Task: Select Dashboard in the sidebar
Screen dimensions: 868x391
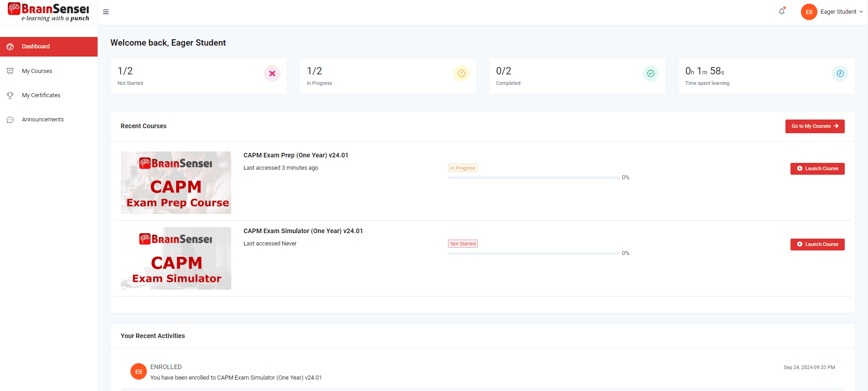Action: click(49, 47)
